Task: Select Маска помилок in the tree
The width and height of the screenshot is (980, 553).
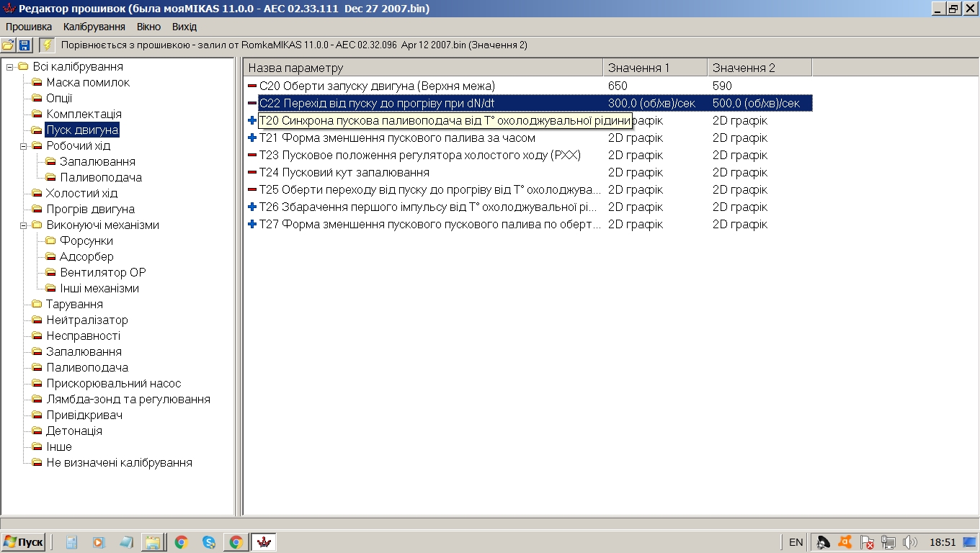Action: (88, 83)
